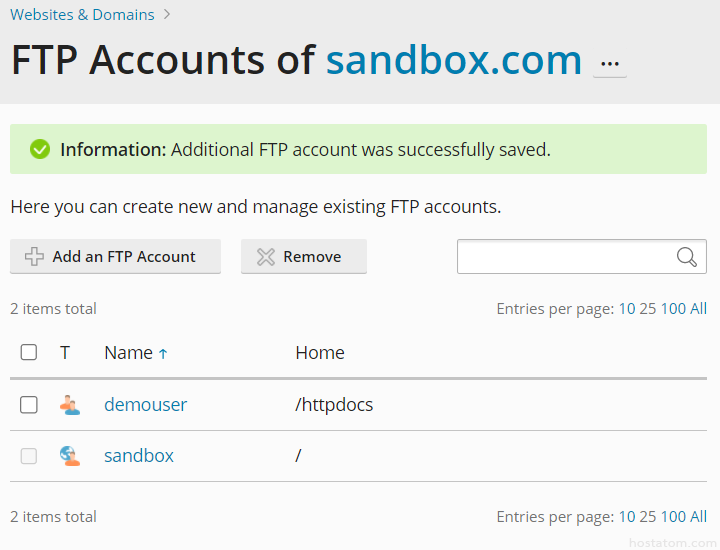
Task: Show All entries using top pager
Action: pos(698,309)
